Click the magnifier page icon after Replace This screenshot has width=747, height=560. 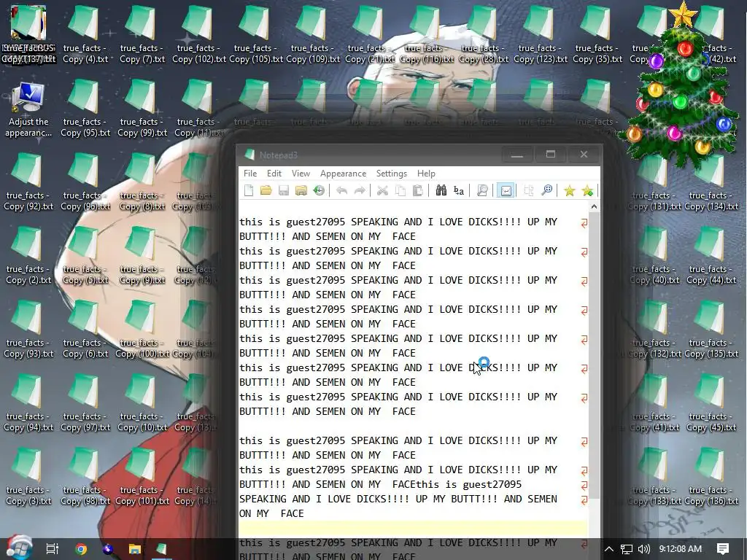point(482,191)
